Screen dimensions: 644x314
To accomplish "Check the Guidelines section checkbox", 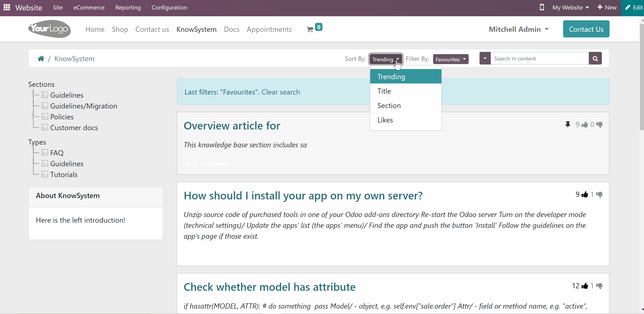I will click(x=45, y=95).
